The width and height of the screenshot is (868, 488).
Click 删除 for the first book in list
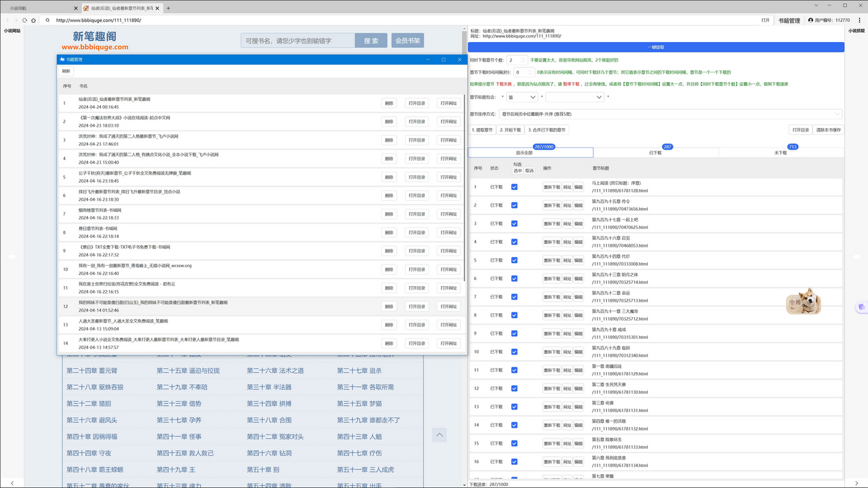click(389, 103)
